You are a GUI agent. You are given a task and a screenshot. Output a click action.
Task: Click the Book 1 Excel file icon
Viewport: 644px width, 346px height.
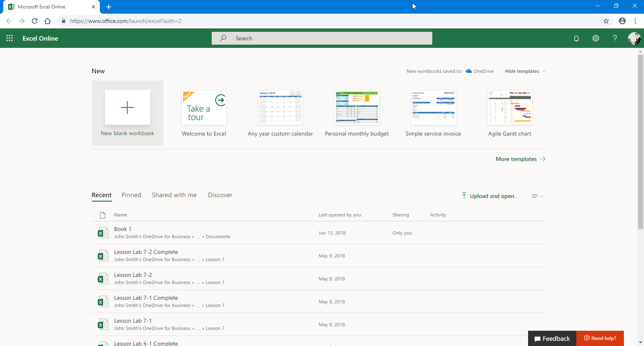point(103,233)
